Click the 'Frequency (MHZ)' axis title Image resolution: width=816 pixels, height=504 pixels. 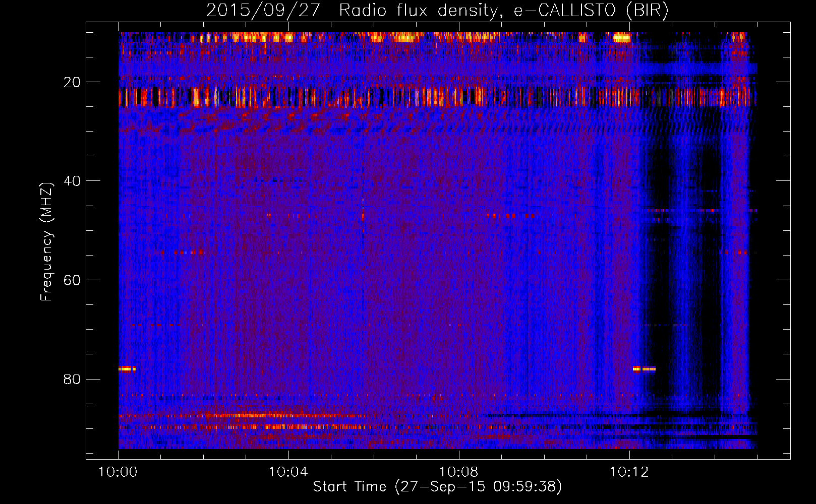(x=46, y=242)
